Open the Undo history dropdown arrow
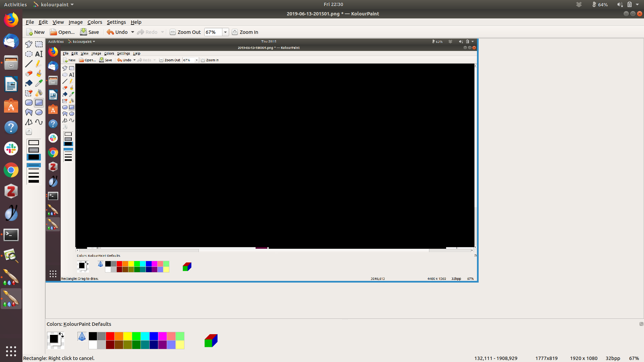644x362 pixels. (x=132, y=32)
